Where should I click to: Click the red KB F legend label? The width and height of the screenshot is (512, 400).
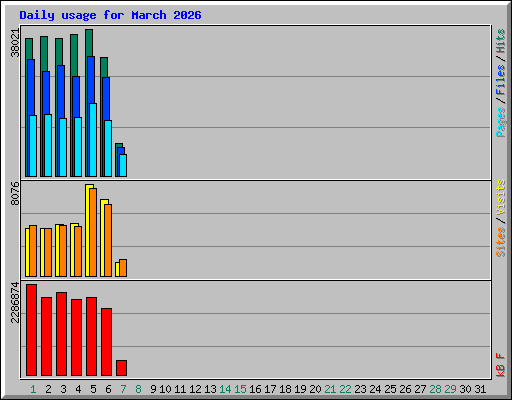point(501,365)
